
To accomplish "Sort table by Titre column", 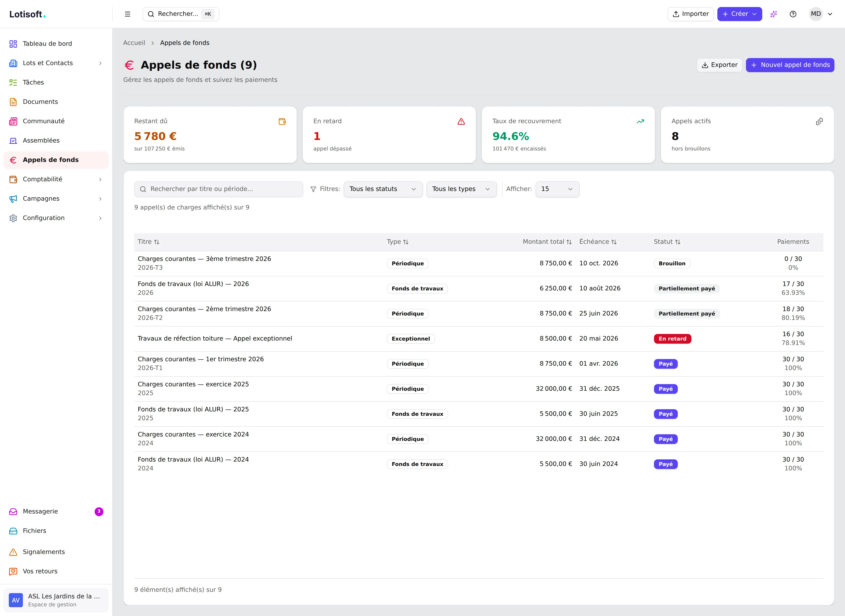I will (148, 242).
